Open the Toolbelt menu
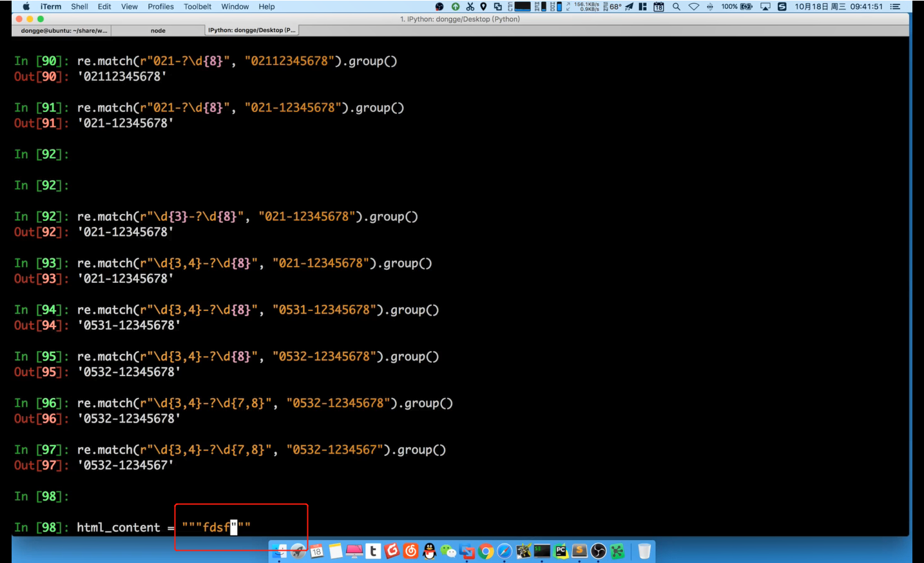The height and width of the screenshot is (563, 924). point(197,6)
